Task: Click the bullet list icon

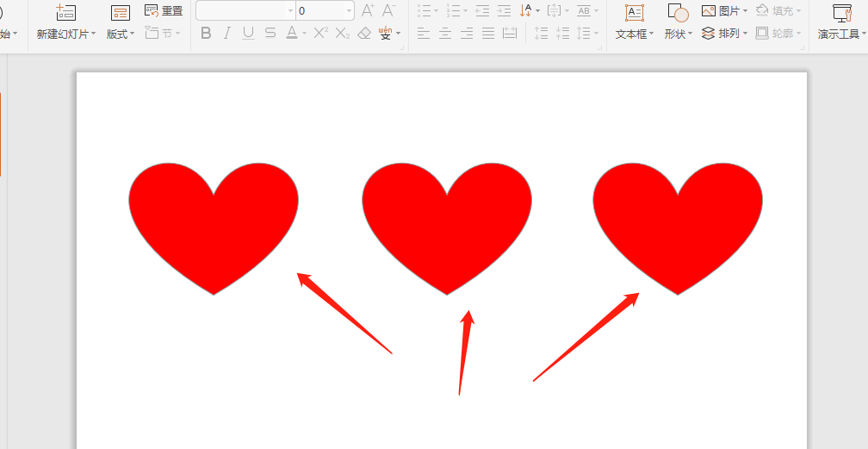Action: [x=424, y=10]
